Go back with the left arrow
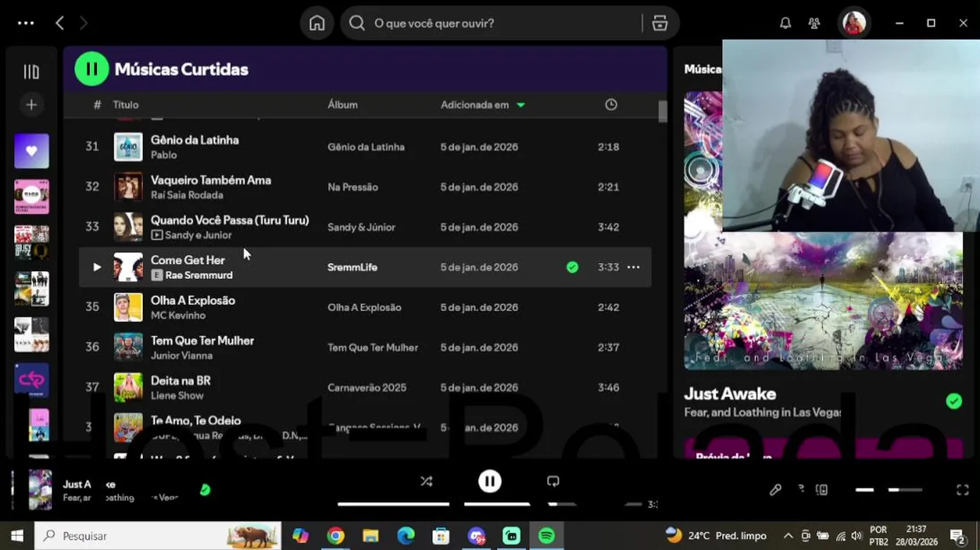 point(60,23)
